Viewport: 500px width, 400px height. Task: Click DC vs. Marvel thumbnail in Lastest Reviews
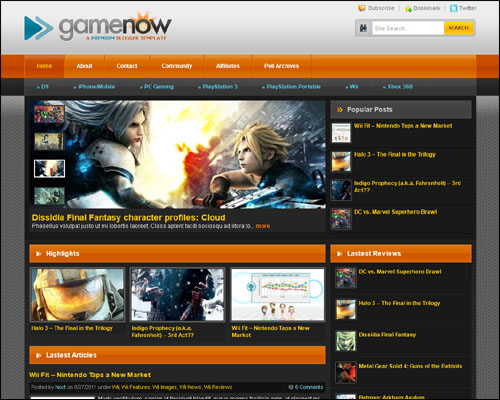tap(346, 278)
